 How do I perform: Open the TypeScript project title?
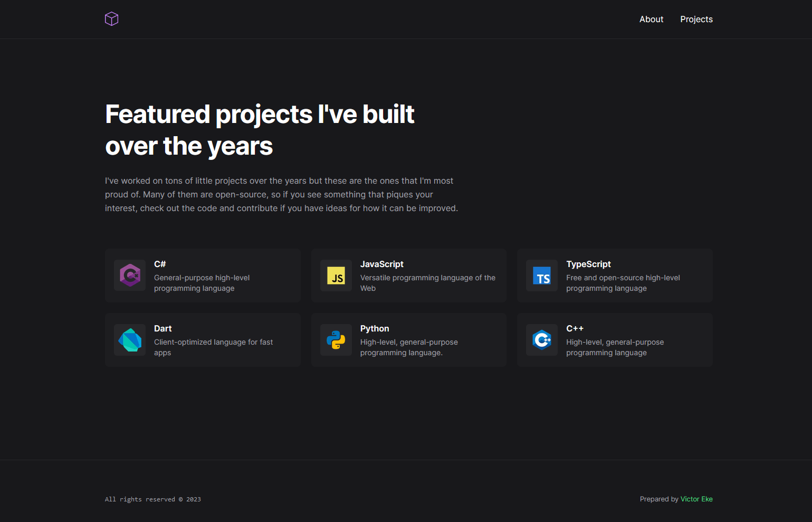pyautogui.click(x=588, y=264)
